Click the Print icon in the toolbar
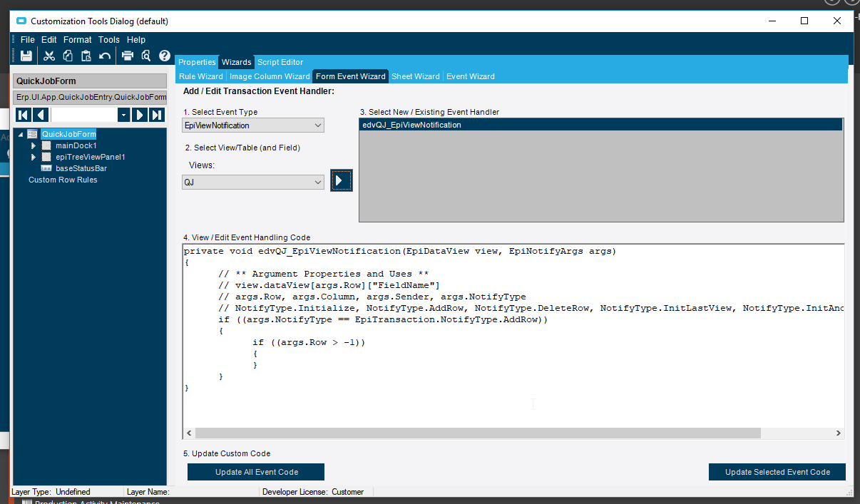The width and height of the screenshot is (860, 504). pos(128,56)
